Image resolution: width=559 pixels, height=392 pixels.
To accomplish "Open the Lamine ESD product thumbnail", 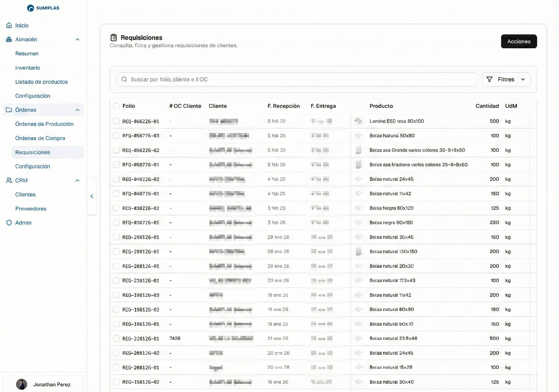I will click(358, 121).
